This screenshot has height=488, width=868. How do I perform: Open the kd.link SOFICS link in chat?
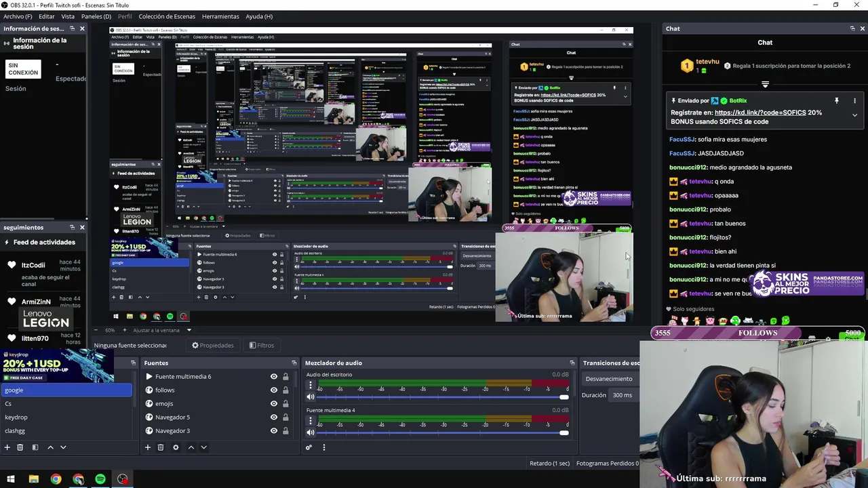[760, 113]
